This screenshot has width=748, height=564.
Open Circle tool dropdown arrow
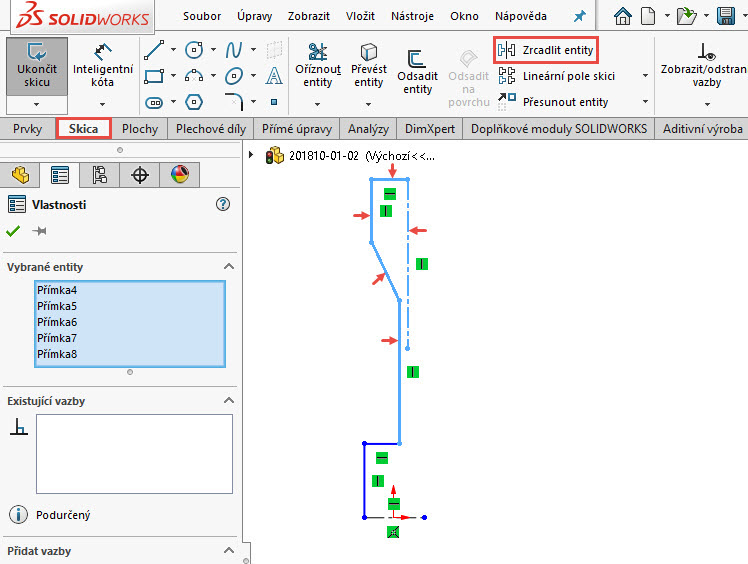(213, 50)
